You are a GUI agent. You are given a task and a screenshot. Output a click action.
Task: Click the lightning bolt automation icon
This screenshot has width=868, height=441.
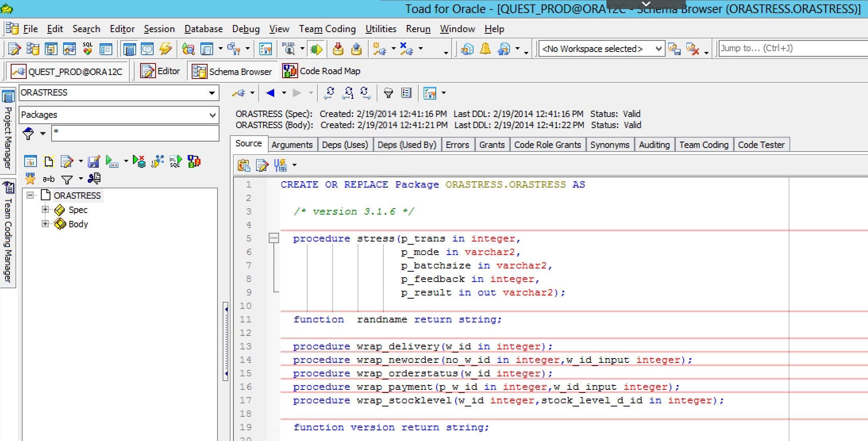coord(166,49)
